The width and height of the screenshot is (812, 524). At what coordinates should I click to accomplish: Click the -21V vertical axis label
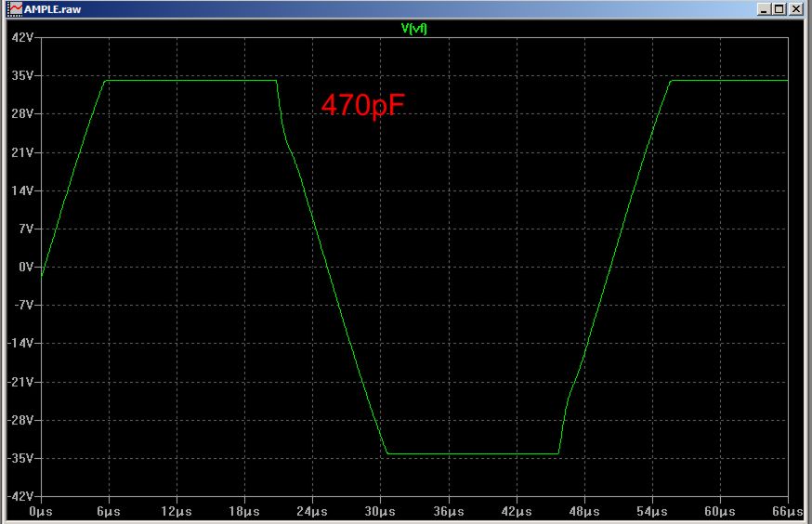tap(20, 382)
